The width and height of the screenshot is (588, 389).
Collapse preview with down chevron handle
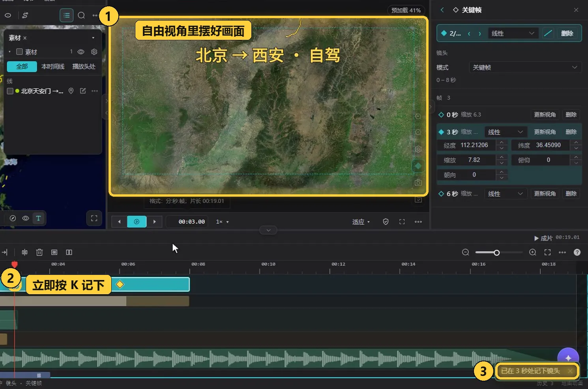pos(268,230)
